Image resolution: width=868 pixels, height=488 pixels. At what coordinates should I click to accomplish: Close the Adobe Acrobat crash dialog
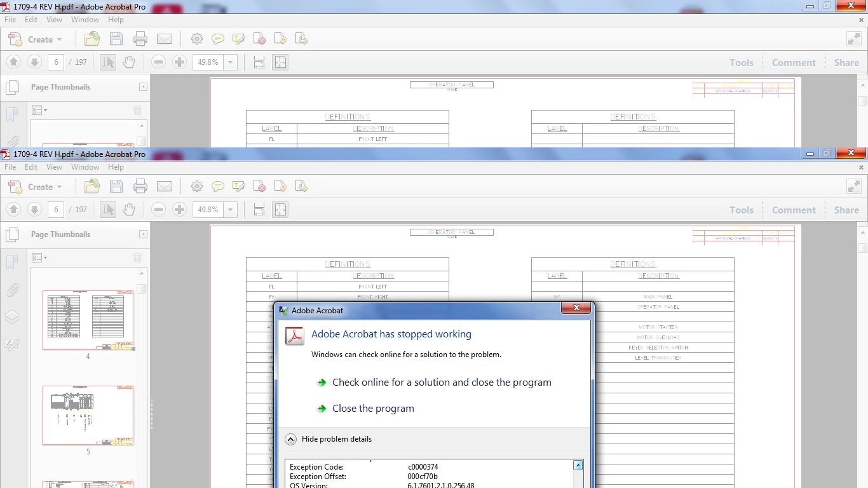click(x=577, y=308)
